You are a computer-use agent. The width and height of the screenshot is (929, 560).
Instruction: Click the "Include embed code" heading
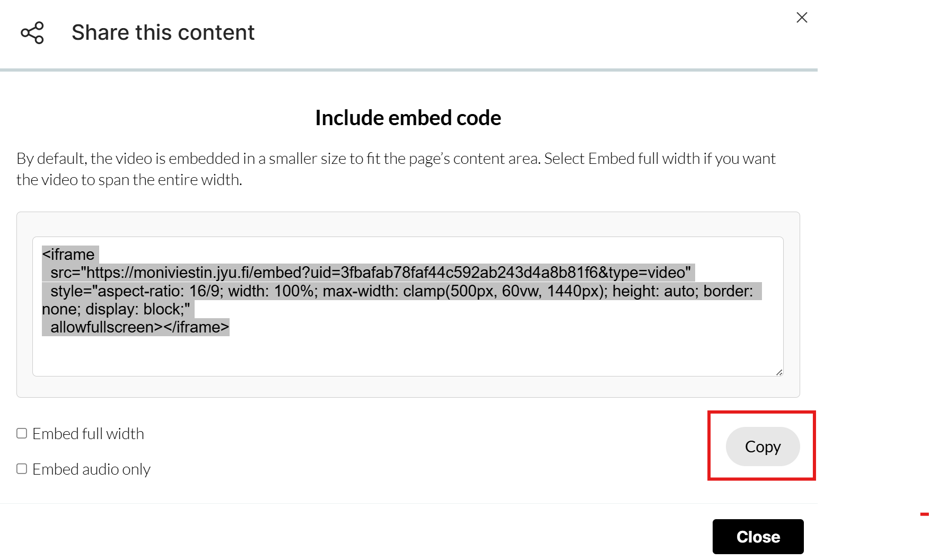408,118
